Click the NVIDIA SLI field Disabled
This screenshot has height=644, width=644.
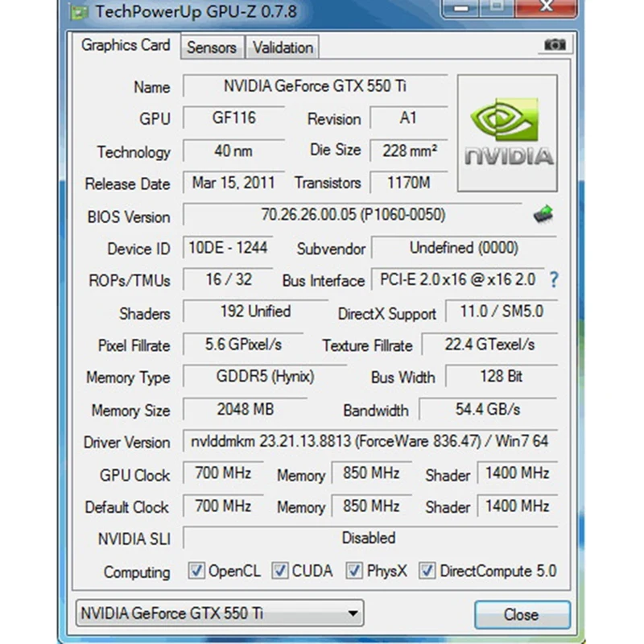(370, 538)
